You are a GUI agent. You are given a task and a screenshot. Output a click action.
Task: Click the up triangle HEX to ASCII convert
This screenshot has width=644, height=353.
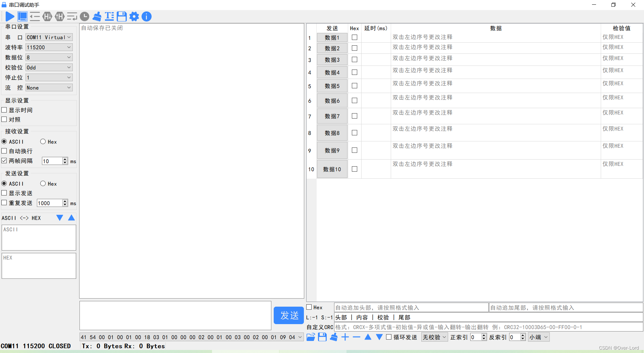[x=71, y=218]
